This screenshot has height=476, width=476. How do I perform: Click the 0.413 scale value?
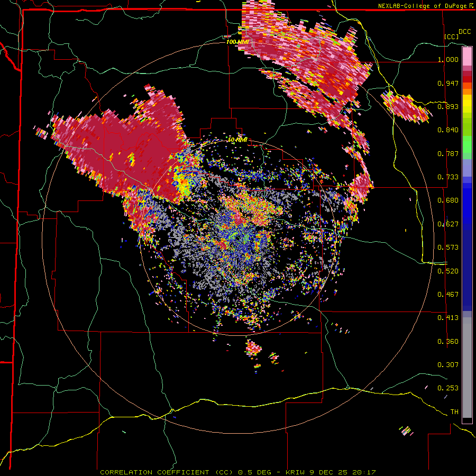[x=448, y=317]
